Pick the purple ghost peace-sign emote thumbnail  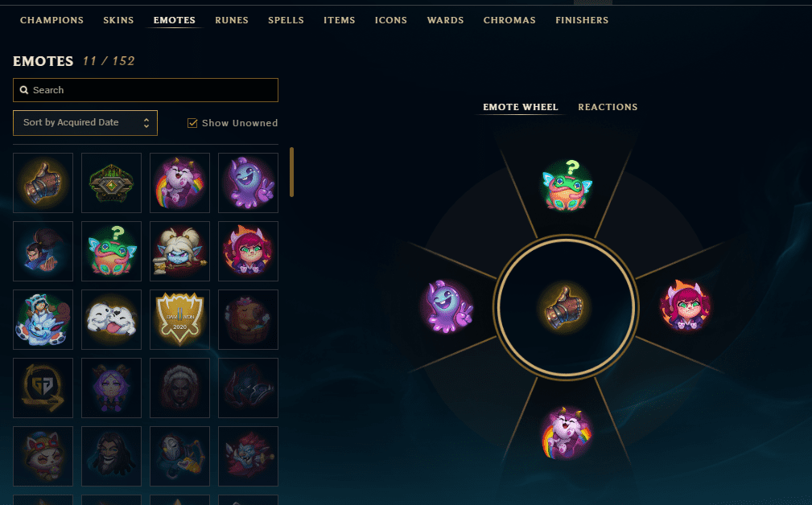[x=248, y=183]
